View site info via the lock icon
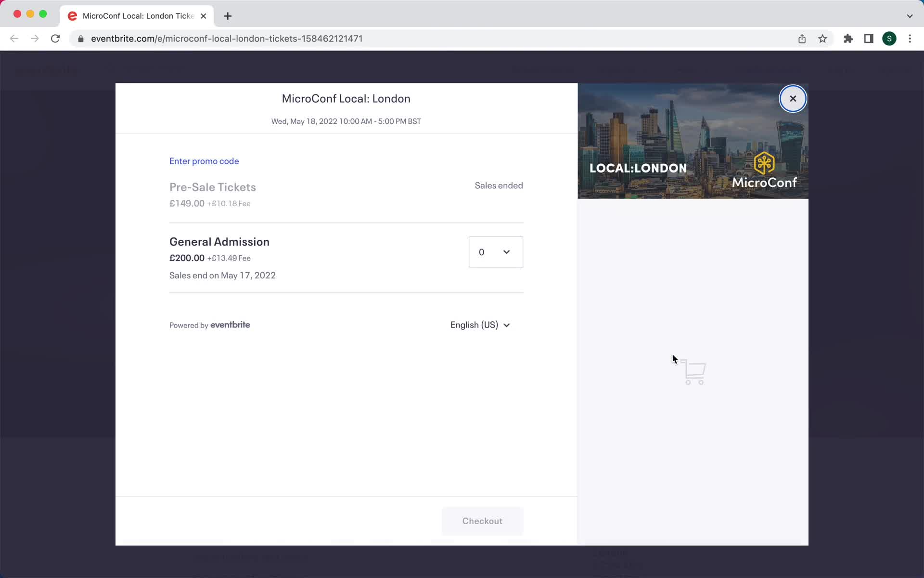924x578 pixels. [81, 39]
